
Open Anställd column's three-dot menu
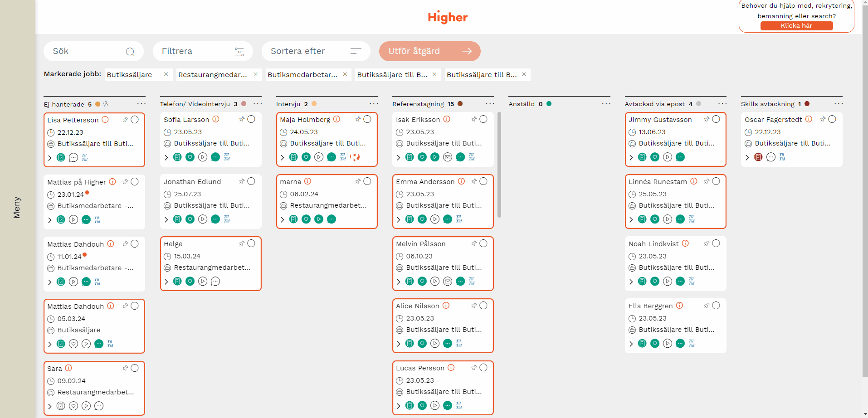606,104
